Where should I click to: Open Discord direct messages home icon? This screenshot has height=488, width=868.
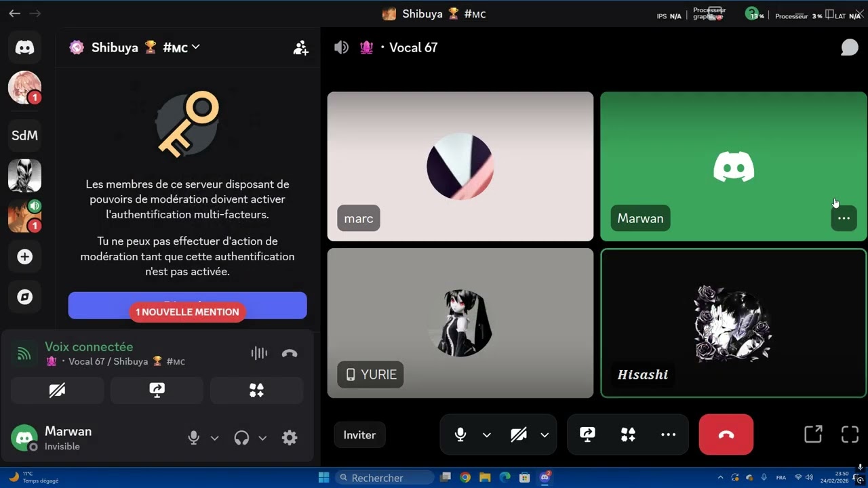(x=24, y=47)
